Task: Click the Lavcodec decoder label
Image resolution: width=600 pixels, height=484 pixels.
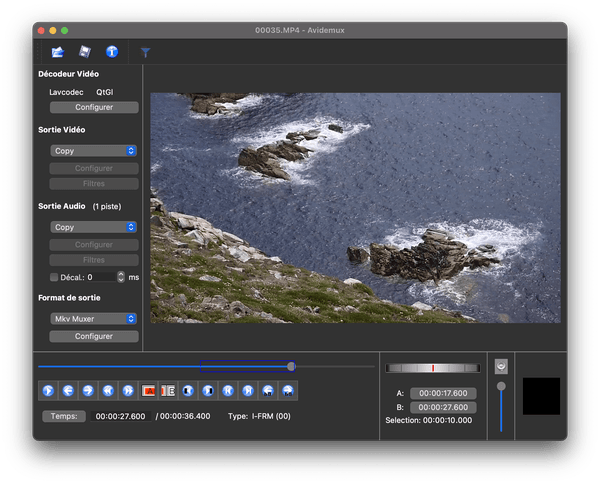Action: [x=66, y=92]
